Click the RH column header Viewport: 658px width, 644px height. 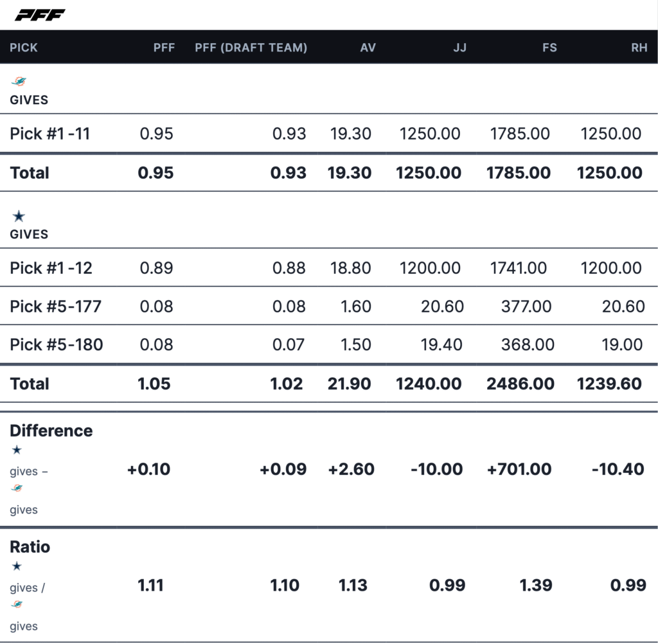pyautogui.click(x=639, y=48)
